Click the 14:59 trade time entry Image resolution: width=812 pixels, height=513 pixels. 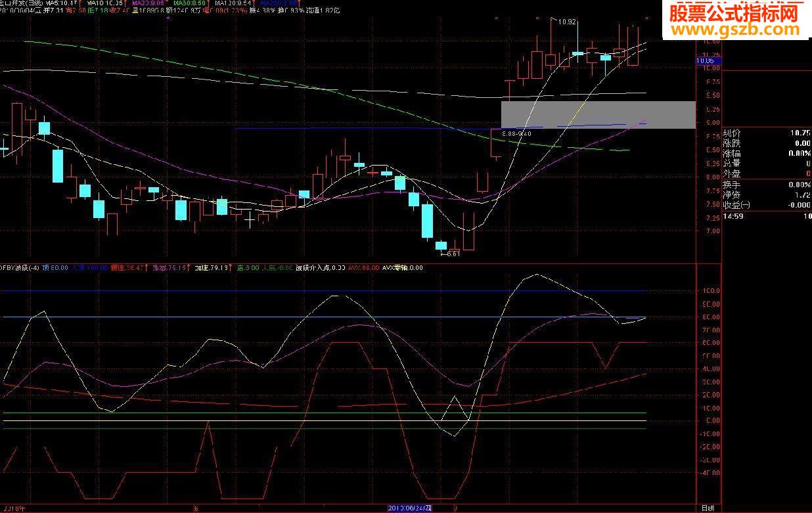coord(733,215)
